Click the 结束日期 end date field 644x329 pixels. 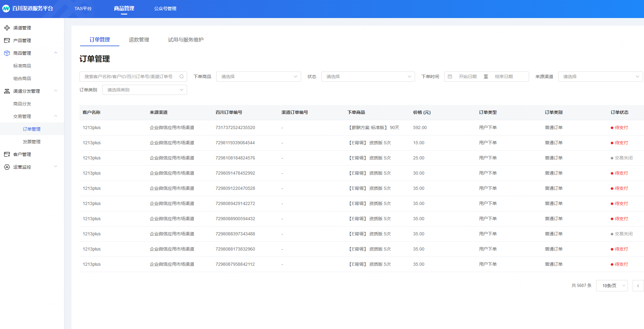tap(504, 77)
